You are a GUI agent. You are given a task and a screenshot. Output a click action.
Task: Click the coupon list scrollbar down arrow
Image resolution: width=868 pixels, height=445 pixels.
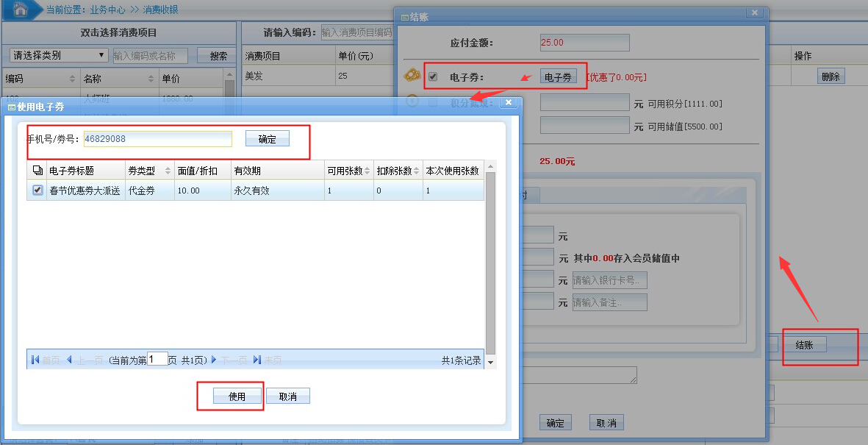click(490, 363)
